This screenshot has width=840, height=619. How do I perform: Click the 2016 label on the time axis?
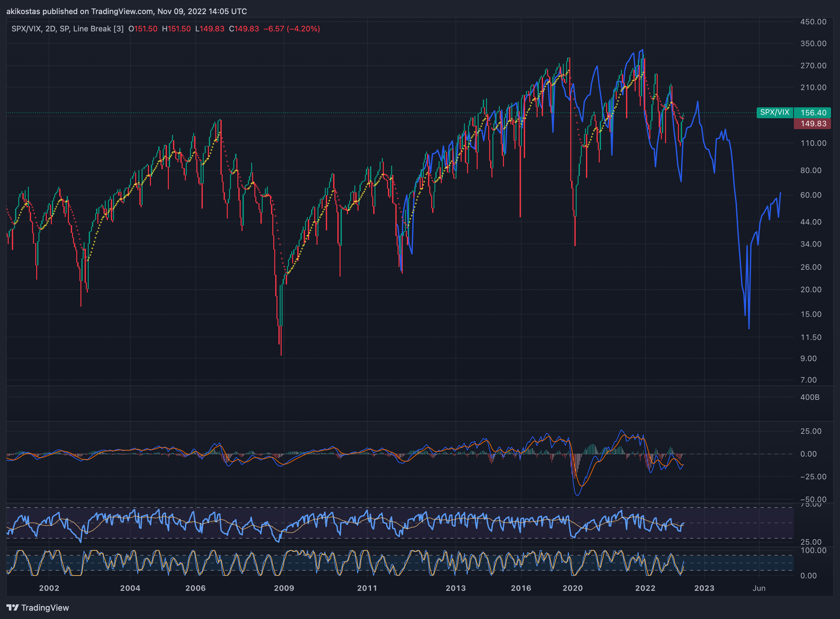click(x=521, y=588)
